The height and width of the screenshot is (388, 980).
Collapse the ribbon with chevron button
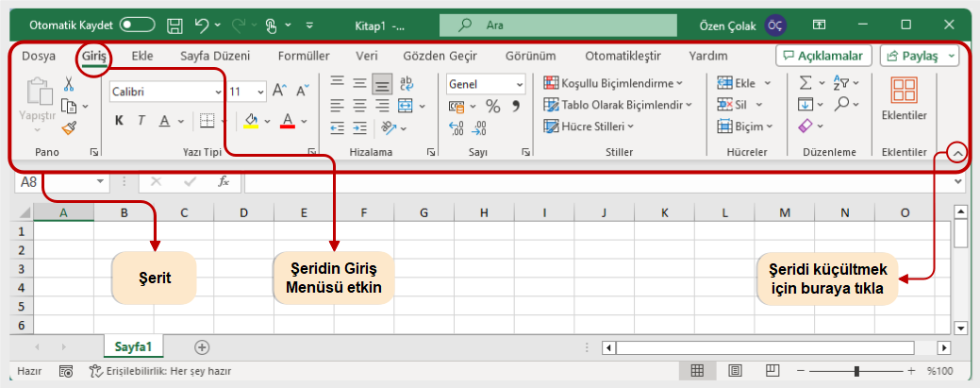956,153
